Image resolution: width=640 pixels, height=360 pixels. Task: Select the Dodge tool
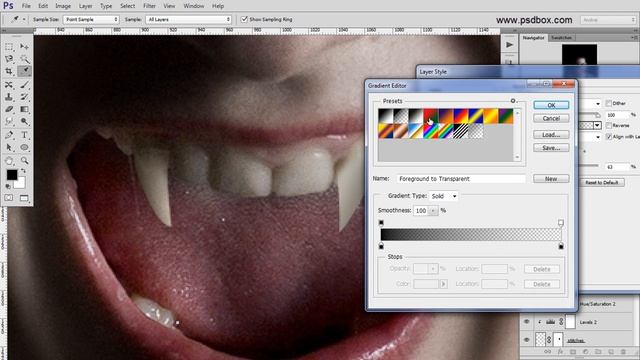[24, 121]
